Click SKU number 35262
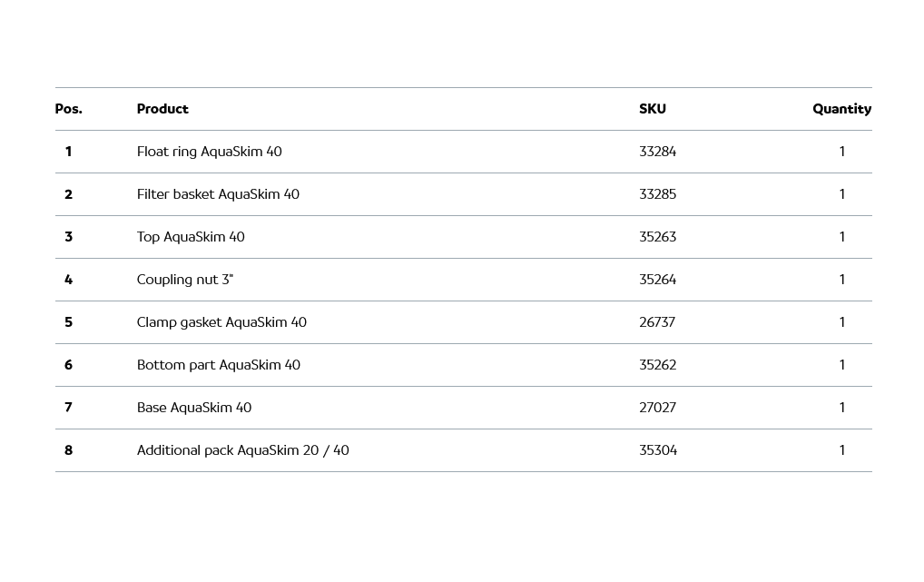The height and width of the screenshot is (582, 924). pyautogui.click(x=657, y=365)
